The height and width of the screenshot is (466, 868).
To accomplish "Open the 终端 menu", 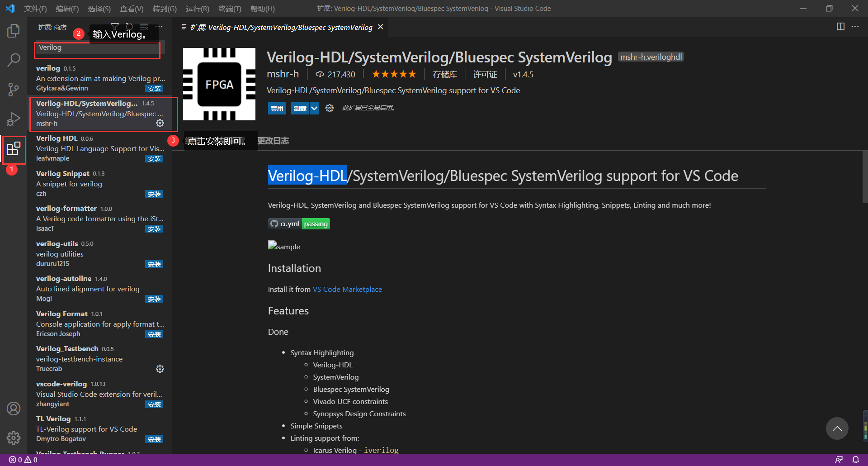I will (229, 9).
